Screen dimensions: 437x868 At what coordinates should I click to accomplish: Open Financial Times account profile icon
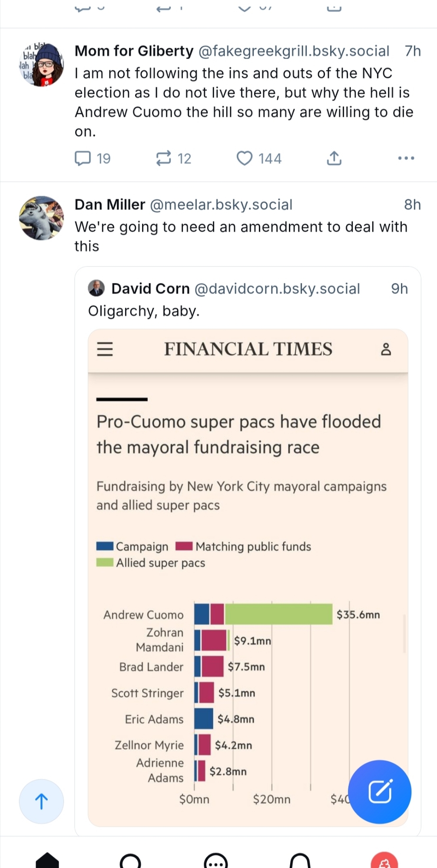click(x=386, y=349)
